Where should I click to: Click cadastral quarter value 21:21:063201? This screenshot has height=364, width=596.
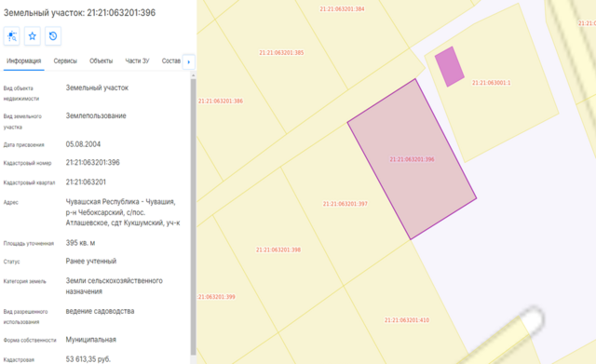(86, 182)
